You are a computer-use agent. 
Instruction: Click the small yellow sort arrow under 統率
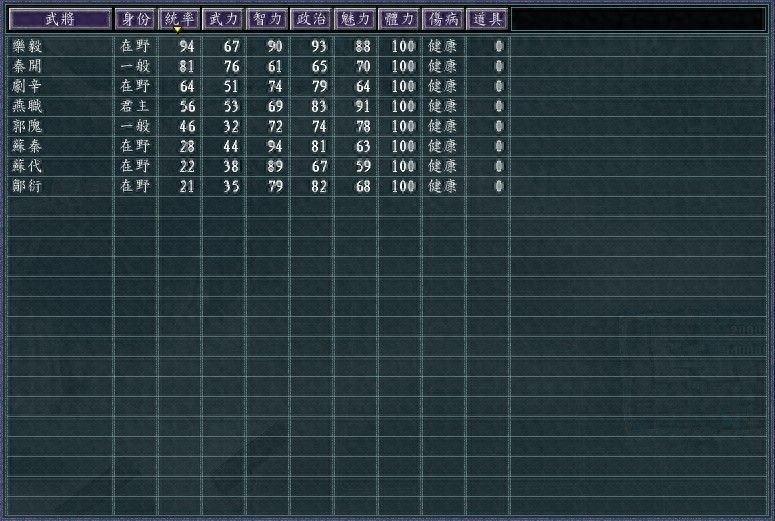click(x=178, y=30)
